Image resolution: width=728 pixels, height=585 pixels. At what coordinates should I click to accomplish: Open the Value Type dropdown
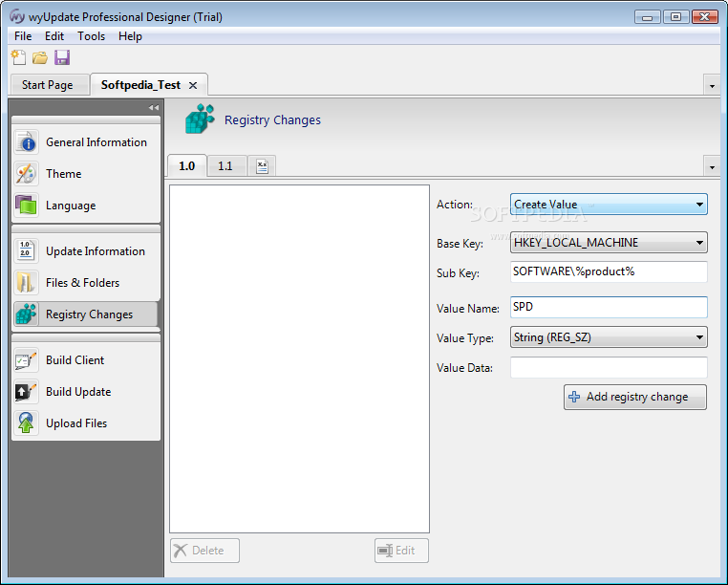[609, 337]
